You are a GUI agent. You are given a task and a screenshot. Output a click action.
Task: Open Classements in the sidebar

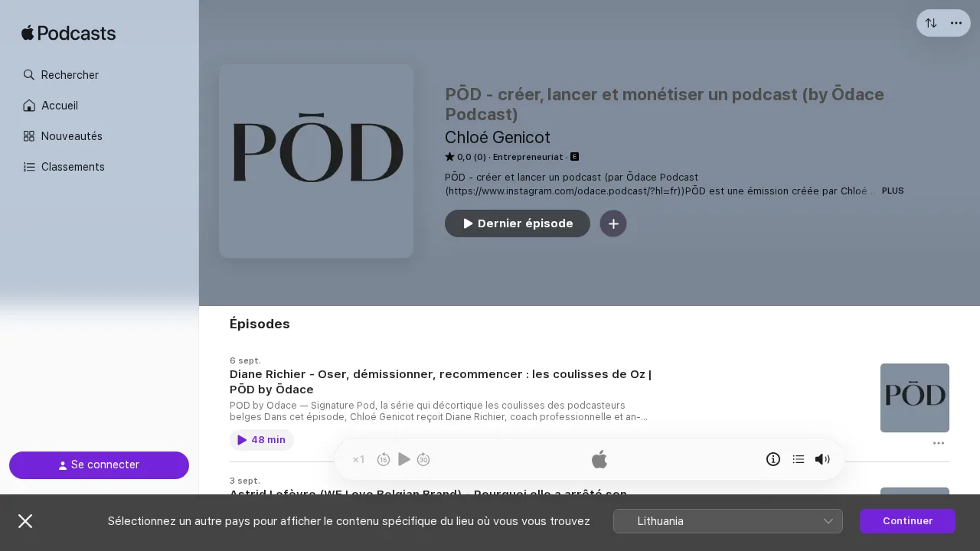64,167
